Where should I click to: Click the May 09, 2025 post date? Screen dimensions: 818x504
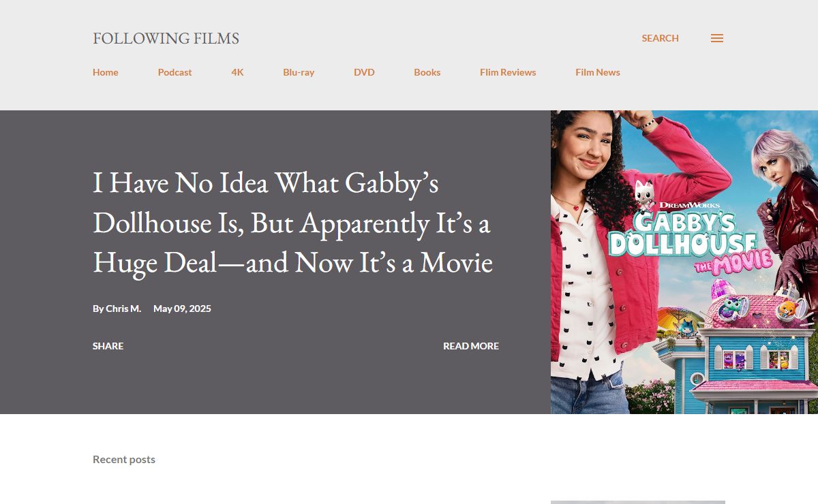(x=182, y=309)
